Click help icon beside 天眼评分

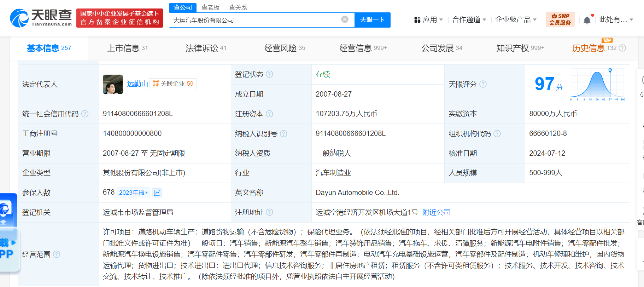[x=483, y=84]
